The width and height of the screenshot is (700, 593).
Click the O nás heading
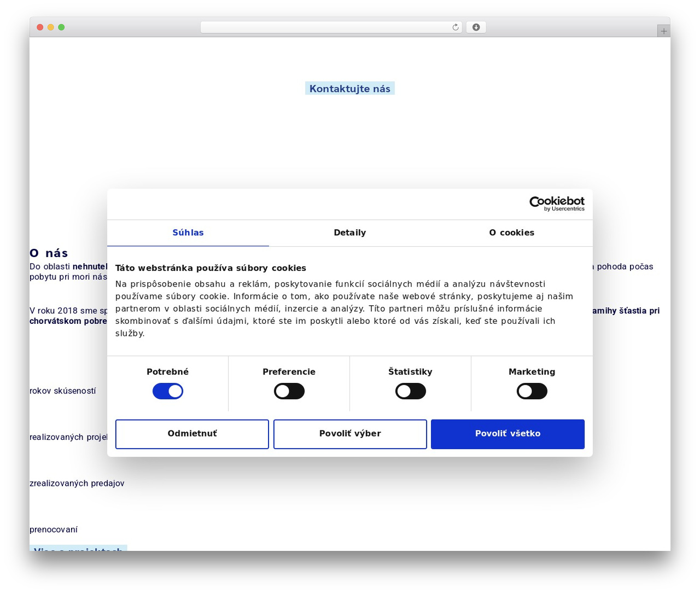(49, 253)
